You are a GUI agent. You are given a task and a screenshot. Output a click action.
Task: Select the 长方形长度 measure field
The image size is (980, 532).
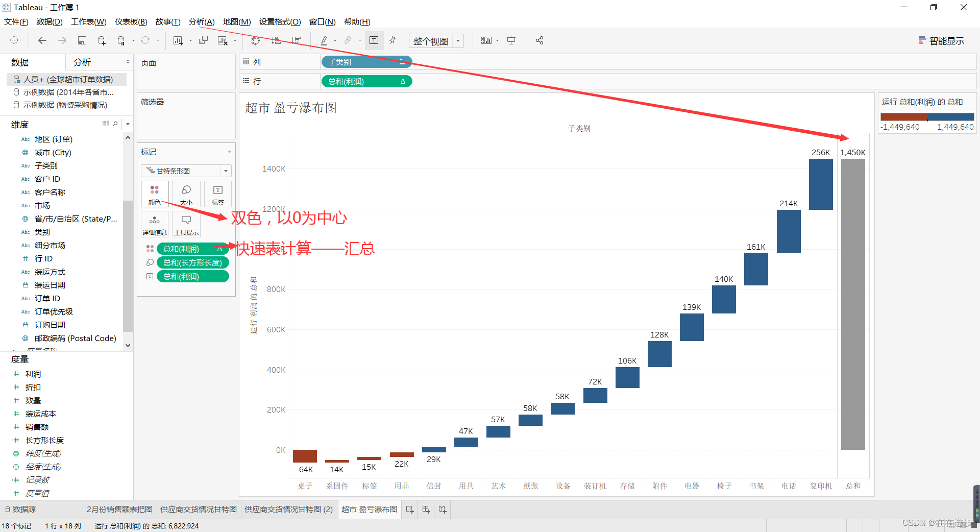pyautogui.click(x=44, y=440)
